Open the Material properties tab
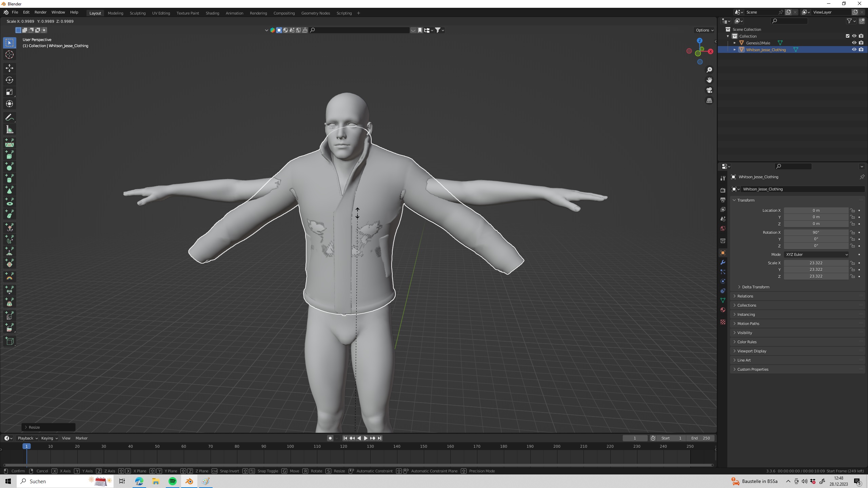The height and width of the screenshot is (488, 868). click(x=723, y=310)
